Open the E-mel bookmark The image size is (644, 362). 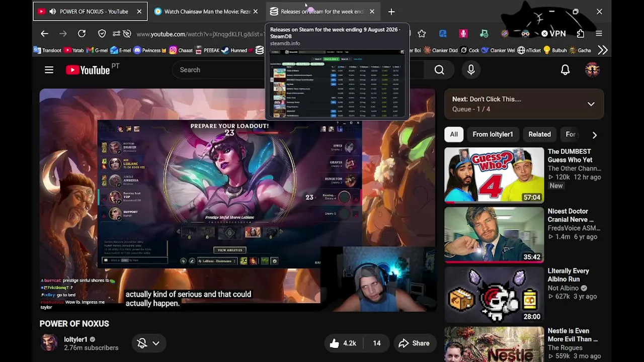click(121, 50)
